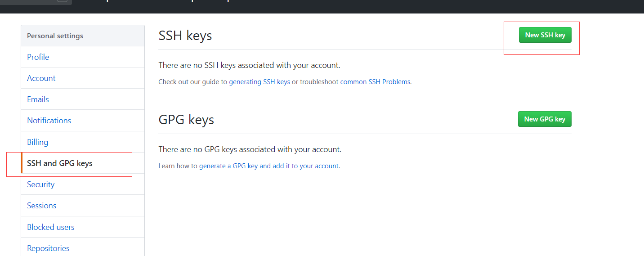Select Notifications in the sidebar

pyautogui.click(x=49, y=121)
